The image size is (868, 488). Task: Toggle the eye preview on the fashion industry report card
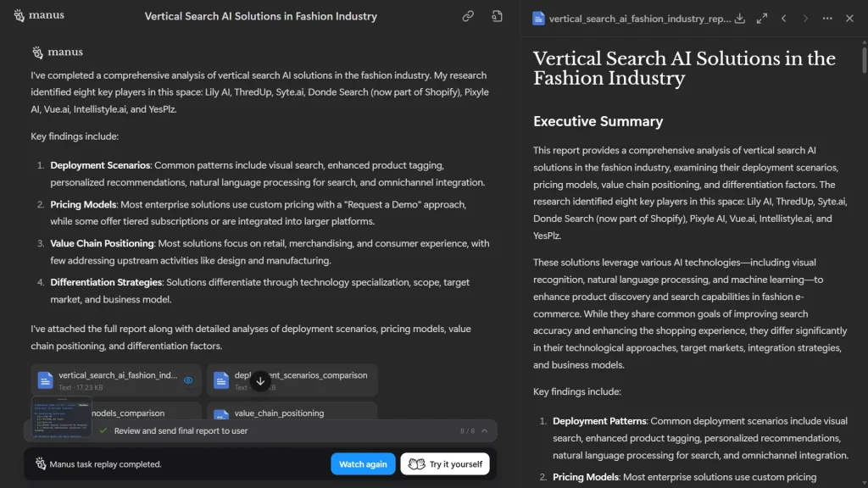[188, 380]
